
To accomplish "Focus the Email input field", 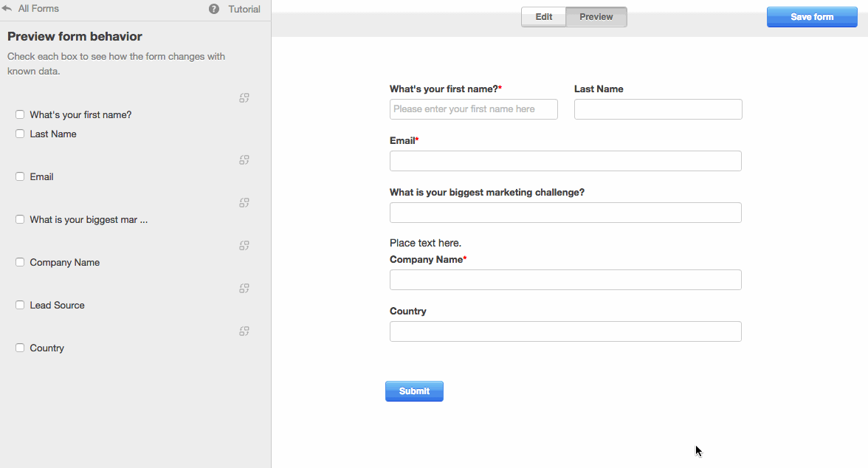I will 565,161.
